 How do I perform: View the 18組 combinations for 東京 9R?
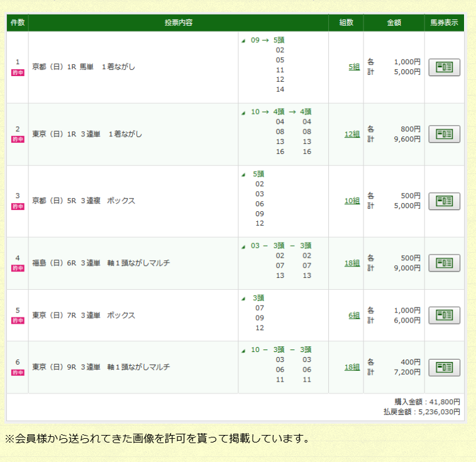tap(352, 367)
